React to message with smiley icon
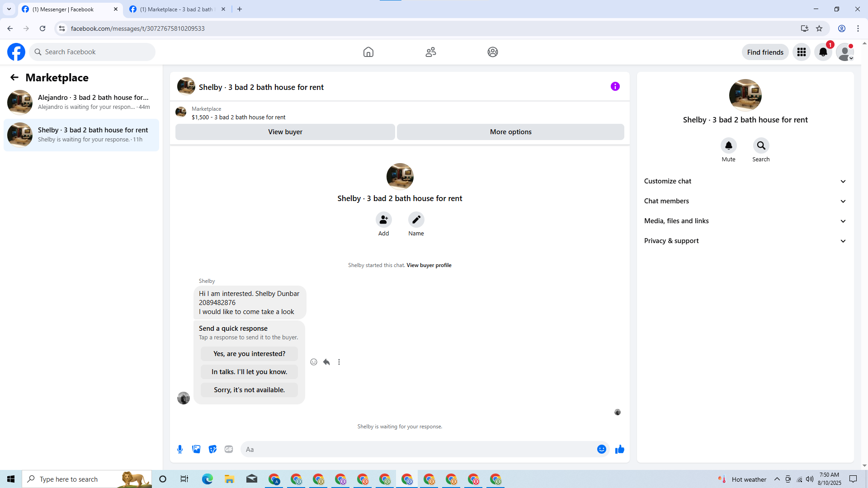The width and height of the screenshot is (868, 488). tap(314, 362)
